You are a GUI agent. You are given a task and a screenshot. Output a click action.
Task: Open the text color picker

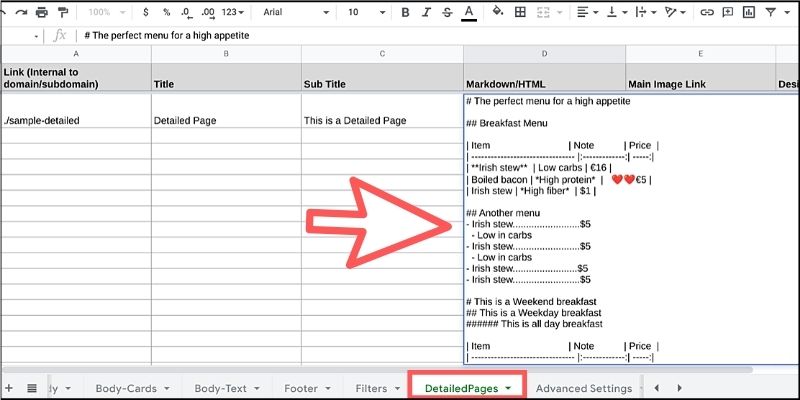467,13
